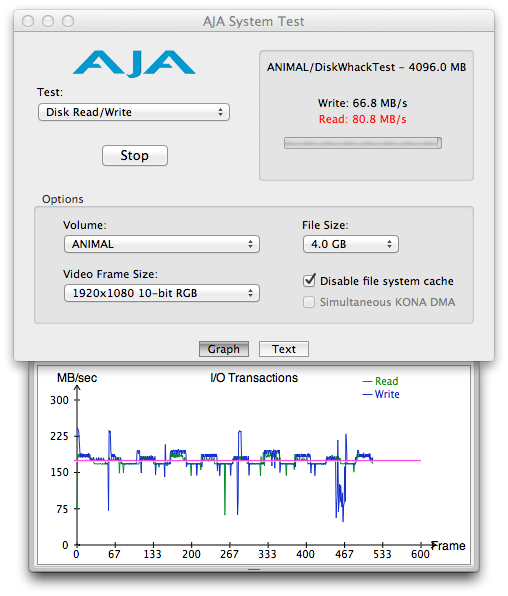Open the Test type dropdown
The width and height of the screenshot is (508, 596).
tap(134, 112)
